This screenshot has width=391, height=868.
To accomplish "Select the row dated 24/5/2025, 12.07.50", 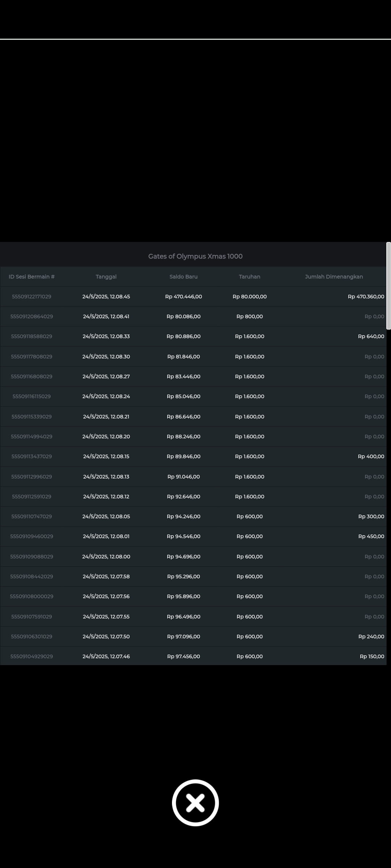I will (193, 637).
